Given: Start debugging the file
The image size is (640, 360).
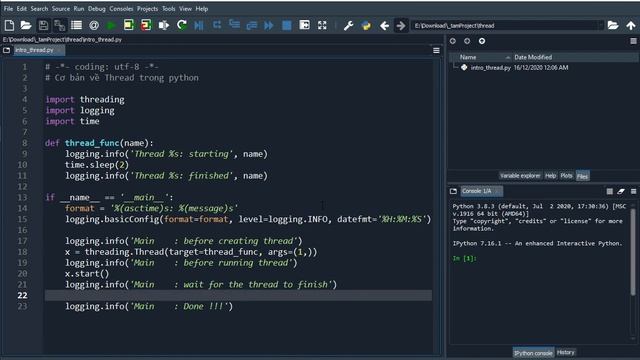Looking at the screenshot, I should point(199,25).
